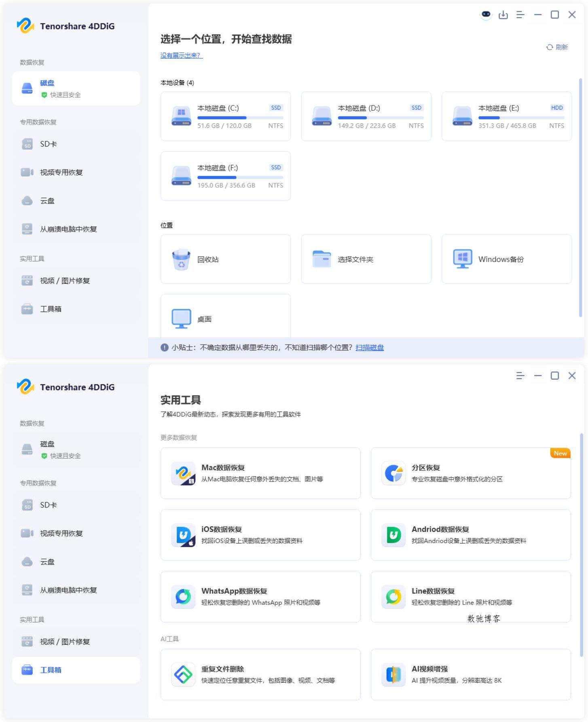Click video/photo repair icon in bottom sidebar
This screenshot has height=722, width=588.
pyautogui.click(x=27, y=641)
